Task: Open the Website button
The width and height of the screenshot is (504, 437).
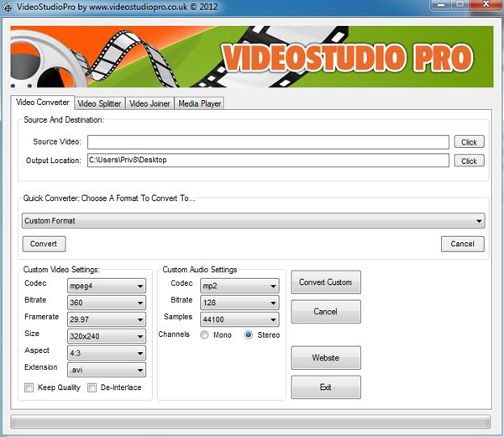Action: tap(326, 358)
